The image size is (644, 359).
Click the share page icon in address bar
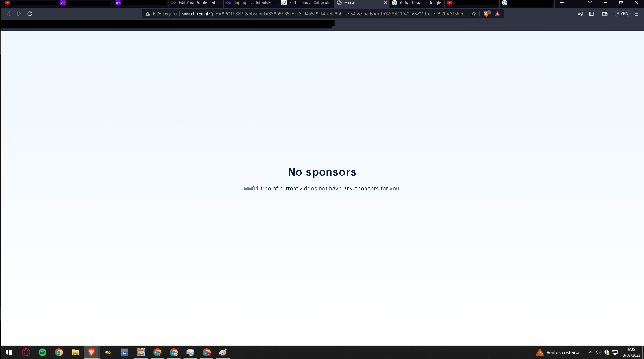point(473,14)
